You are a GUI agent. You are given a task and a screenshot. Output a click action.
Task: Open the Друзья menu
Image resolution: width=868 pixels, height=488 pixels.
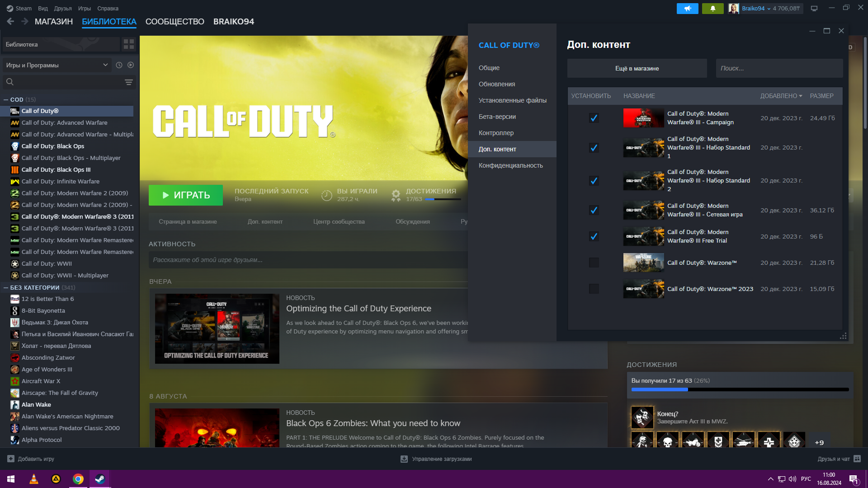pos(63,8)
